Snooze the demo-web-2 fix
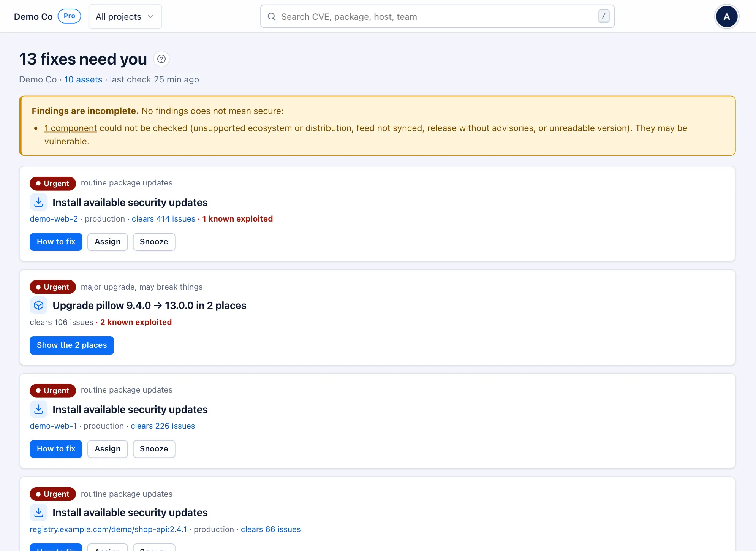This screenshot has width=756, height=551. 154,242
